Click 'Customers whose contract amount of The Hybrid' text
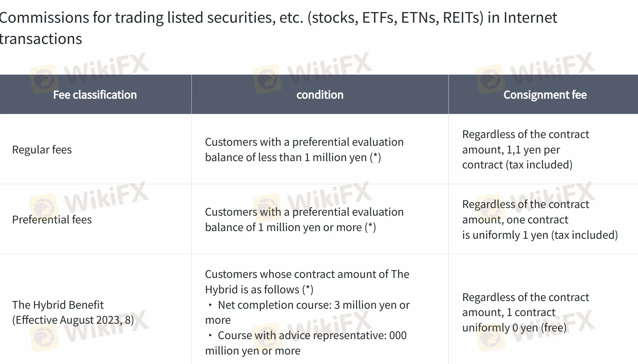 (307, 282)
